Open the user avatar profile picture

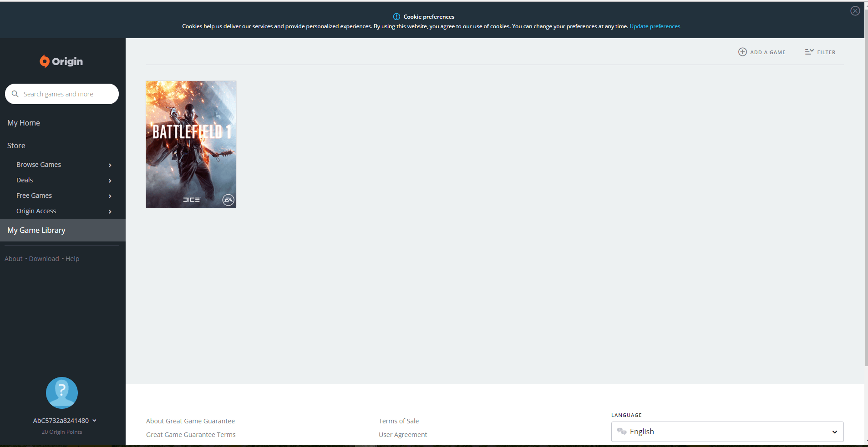point(62,392)
